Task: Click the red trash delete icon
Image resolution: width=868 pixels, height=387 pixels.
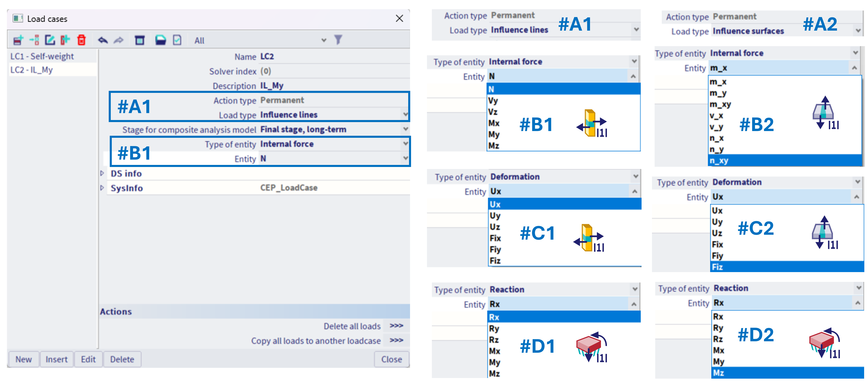Action: click(x=82, y=40)
